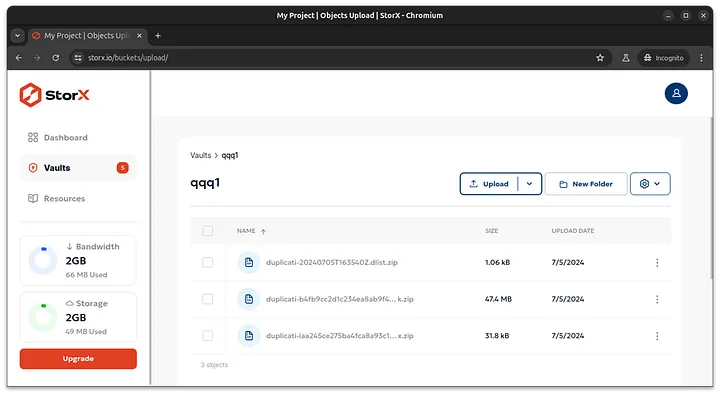Click the address bar URL
Screen dimensions: 720x395
[x=128, y=58]
